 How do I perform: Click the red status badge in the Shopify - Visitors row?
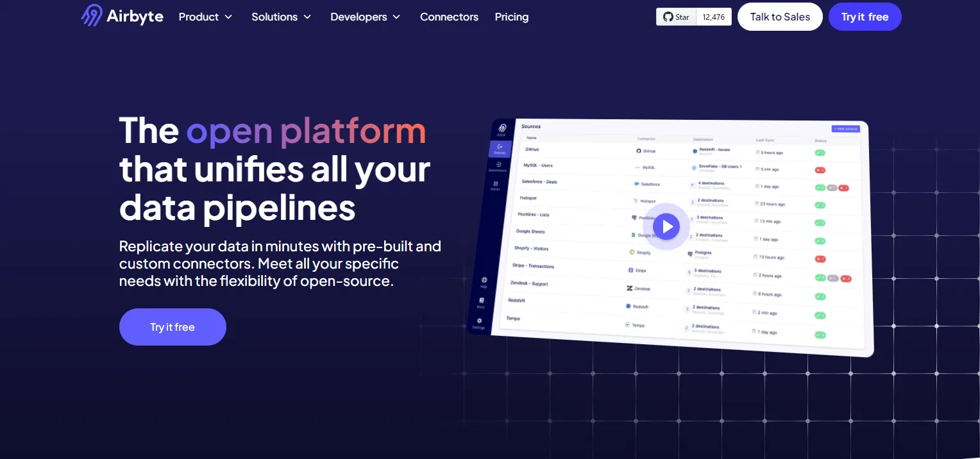[x=820, y=259]
